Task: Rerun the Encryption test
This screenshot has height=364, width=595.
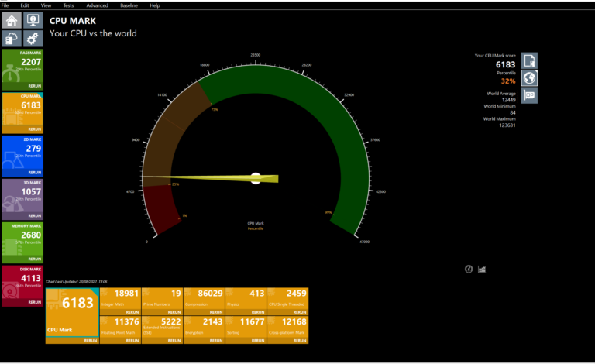Action: [x=215, y=340]
